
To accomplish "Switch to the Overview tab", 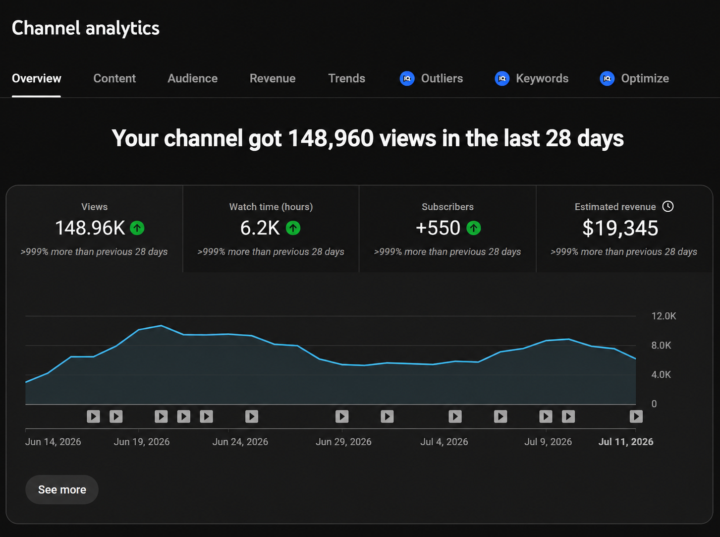I will (36, 79).
